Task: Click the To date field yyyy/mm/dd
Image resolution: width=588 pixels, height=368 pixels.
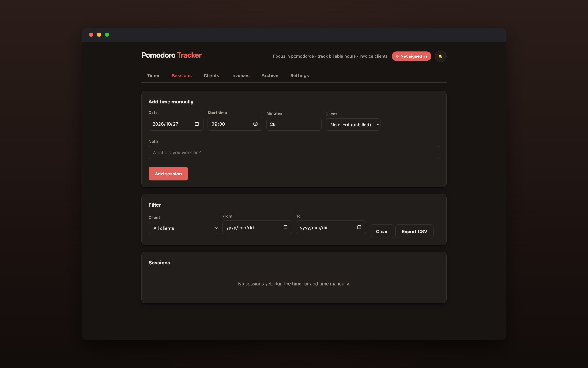Action: pos(331,228)
